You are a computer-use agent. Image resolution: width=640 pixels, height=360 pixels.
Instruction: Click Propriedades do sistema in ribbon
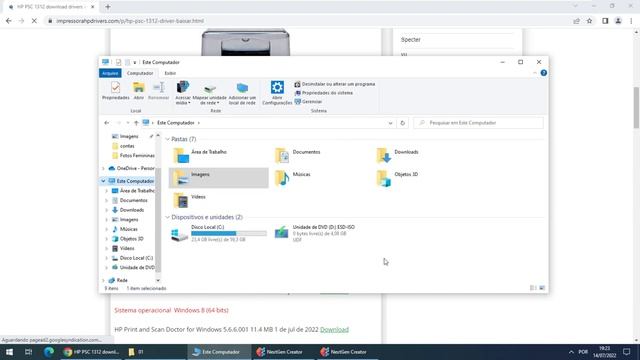(x=324, y=93)
